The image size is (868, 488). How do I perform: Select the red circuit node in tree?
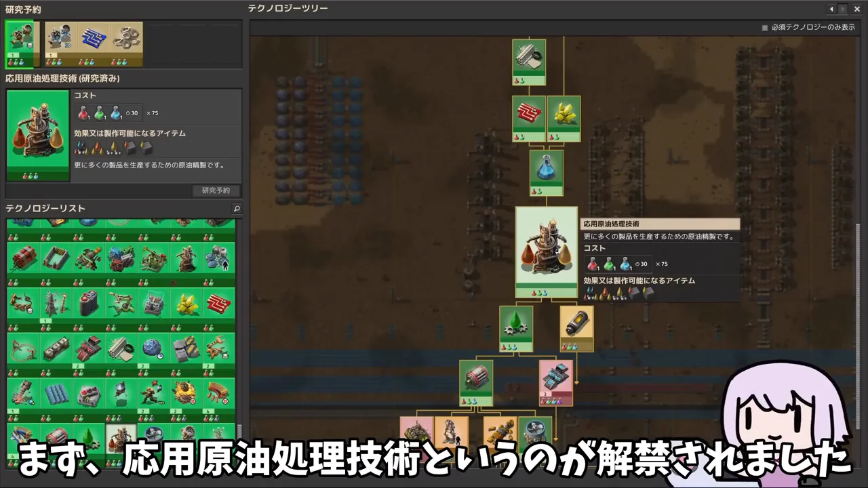point(529,119)
